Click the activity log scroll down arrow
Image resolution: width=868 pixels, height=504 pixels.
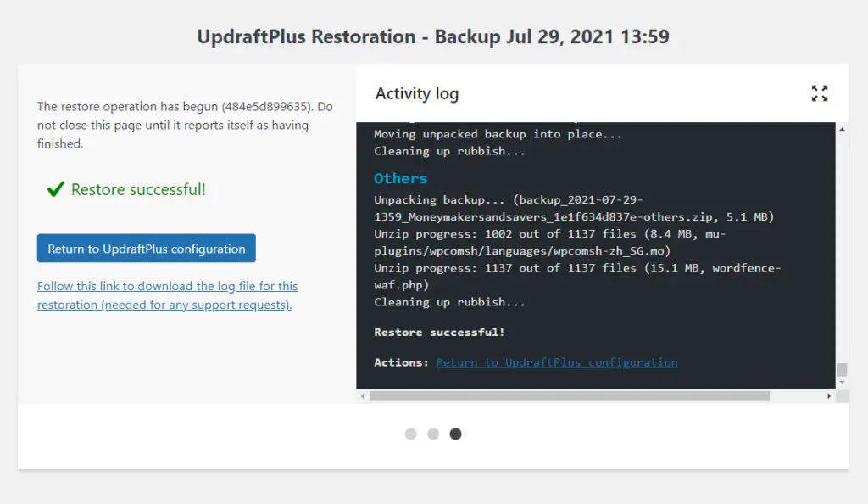(x=842, y=383)
